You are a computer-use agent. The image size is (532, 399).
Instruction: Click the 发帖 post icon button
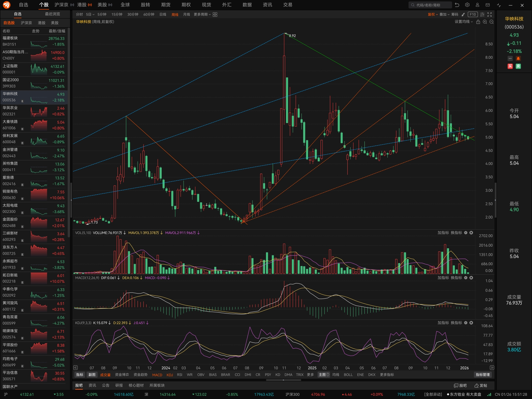[x=481, y=385]
